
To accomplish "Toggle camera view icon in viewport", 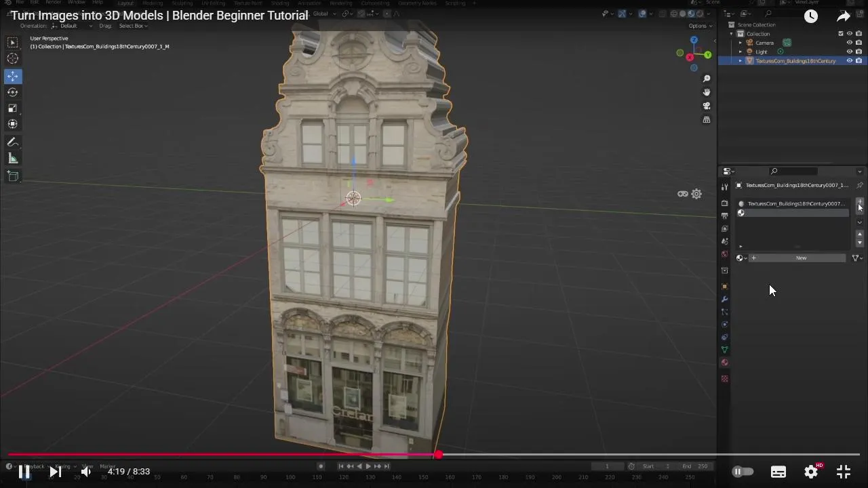I will tap(707, 106).
